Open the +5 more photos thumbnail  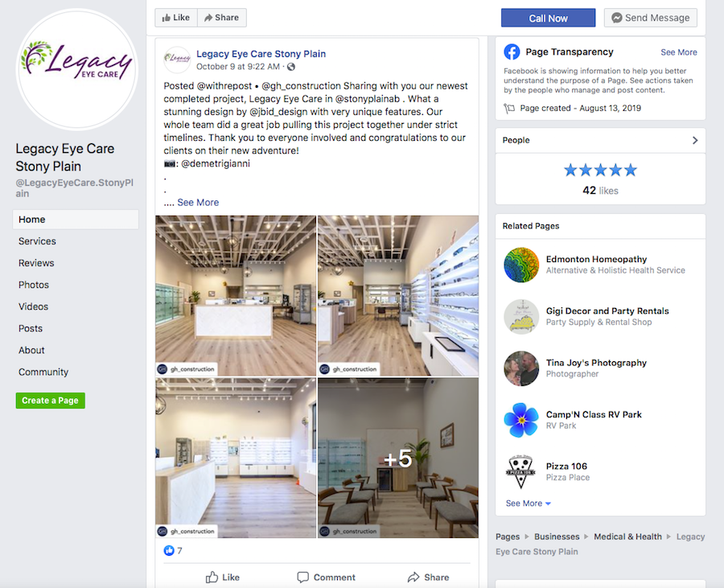click(x=398, y=458)
